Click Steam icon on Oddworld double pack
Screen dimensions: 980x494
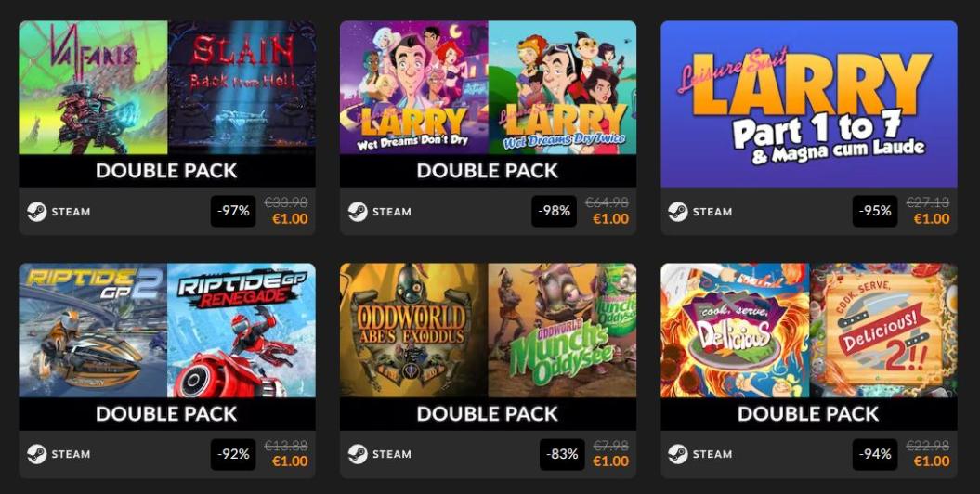[x=358, y=454]
